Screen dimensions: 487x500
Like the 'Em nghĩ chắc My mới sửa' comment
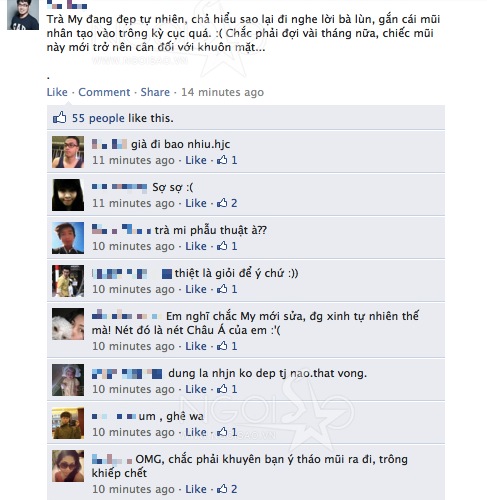[196, 346]
